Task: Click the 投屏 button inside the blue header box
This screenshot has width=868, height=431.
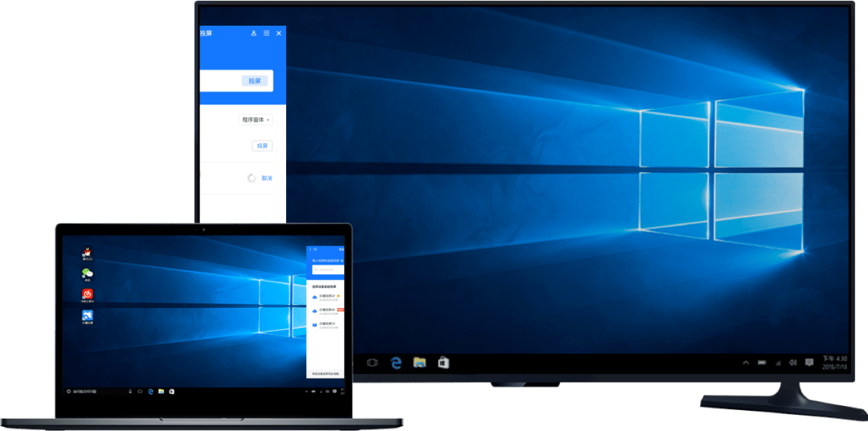Action: (255, 81)
